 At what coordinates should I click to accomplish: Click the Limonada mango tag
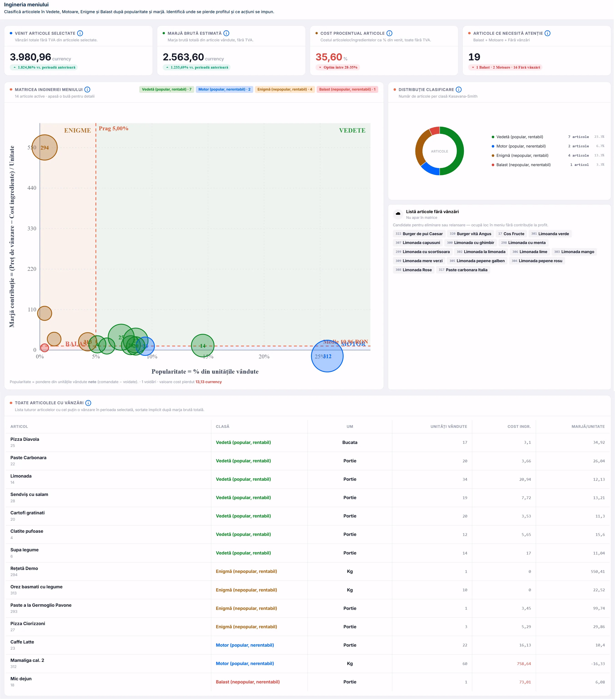[x=574, y=252]
